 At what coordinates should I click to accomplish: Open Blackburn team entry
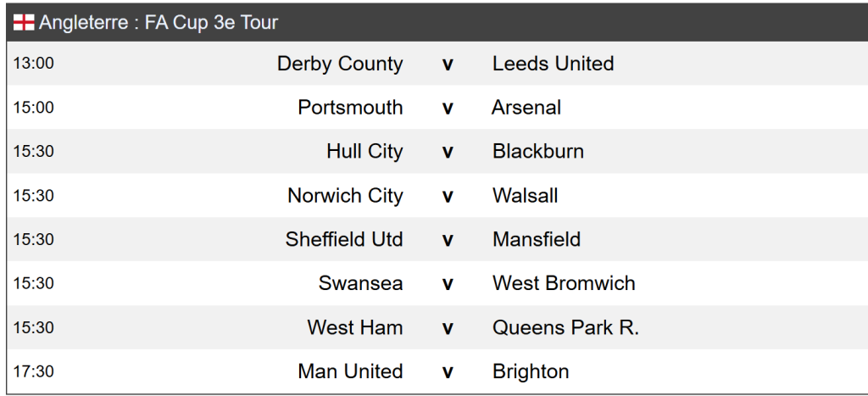pyautogui.click(x=537, y=152)
